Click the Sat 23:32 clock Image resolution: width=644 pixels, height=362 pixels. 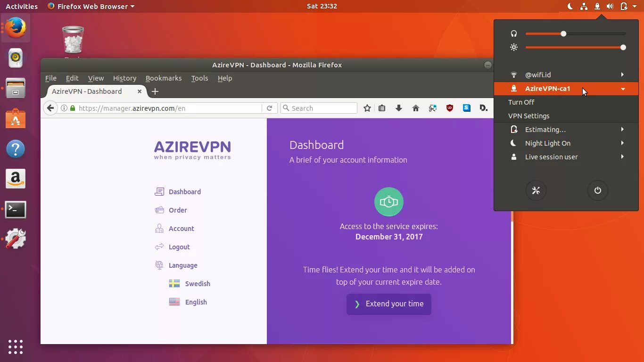click(x=322, y=6)
